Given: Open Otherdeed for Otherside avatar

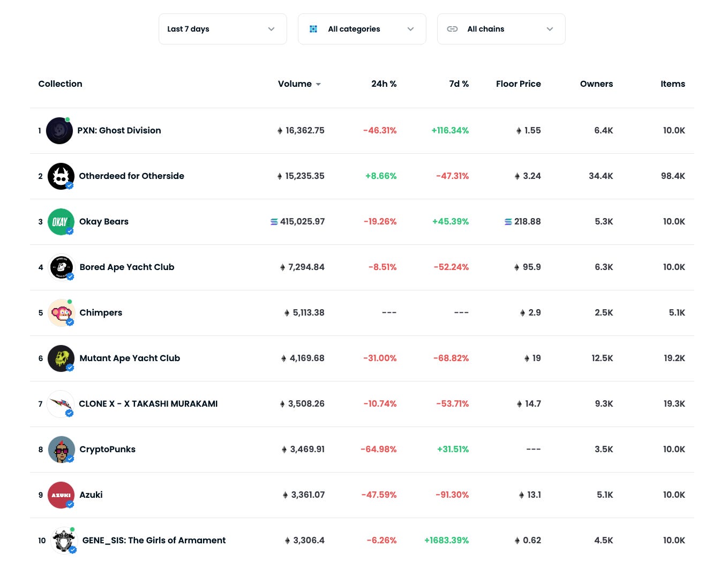Looking at the screenshot, I should 61,176.
